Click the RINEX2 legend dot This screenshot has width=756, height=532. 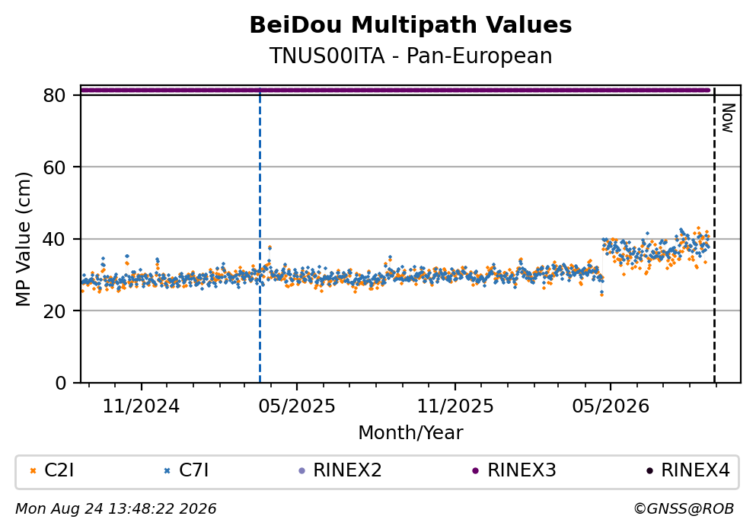pyautogui.click(x=302, y=471)
